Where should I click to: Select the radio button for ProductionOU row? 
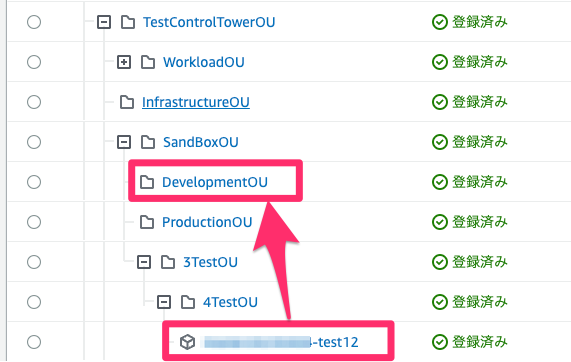tap(34, 222)
